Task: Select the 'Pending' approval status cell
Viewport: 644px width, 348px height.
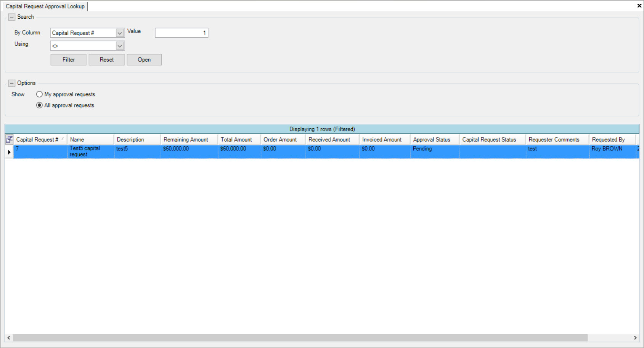Action: pyautogui.click(x=435, y=152)
